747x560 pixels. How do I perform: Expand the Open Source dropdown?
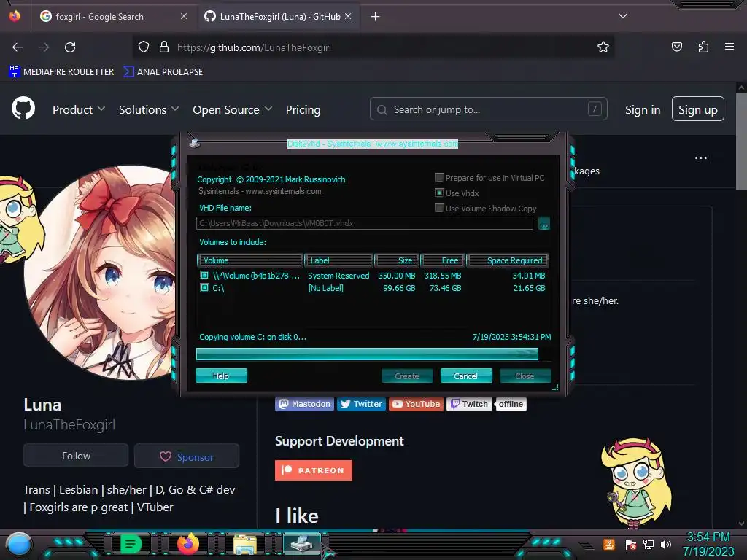[233, 109]
